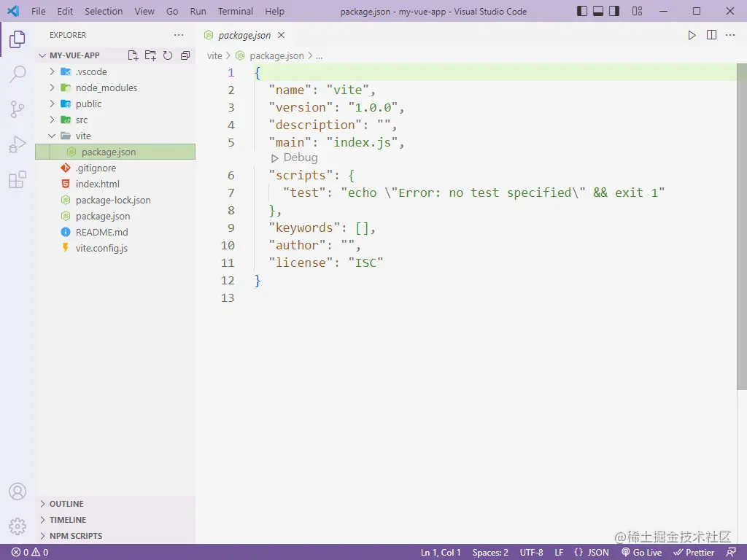Image resolution: width=747 pixels, height=560 pixels.
Task: Refresh the Explorer file tree
Action: pos(168,55)
